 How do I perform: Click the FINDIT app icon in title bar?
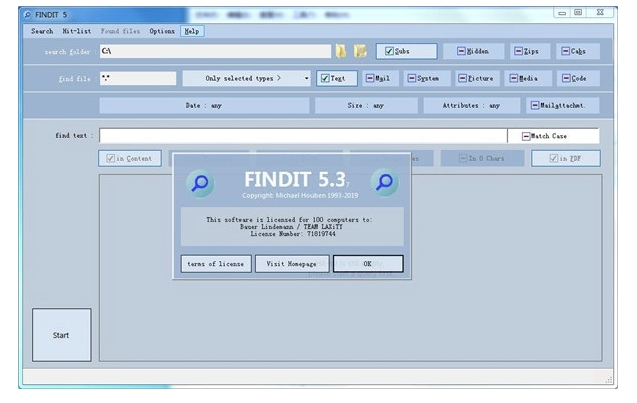point(27,12)
